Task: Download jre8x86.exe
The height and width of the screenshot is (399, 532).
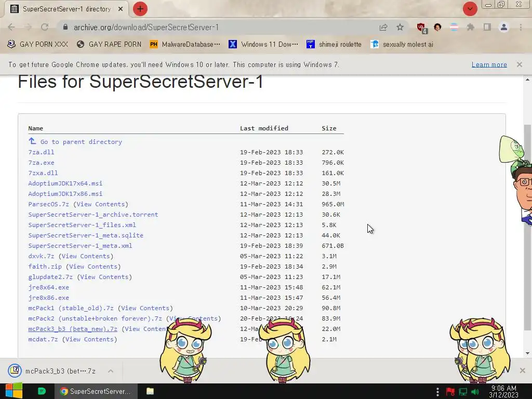Action: [48, 298]
